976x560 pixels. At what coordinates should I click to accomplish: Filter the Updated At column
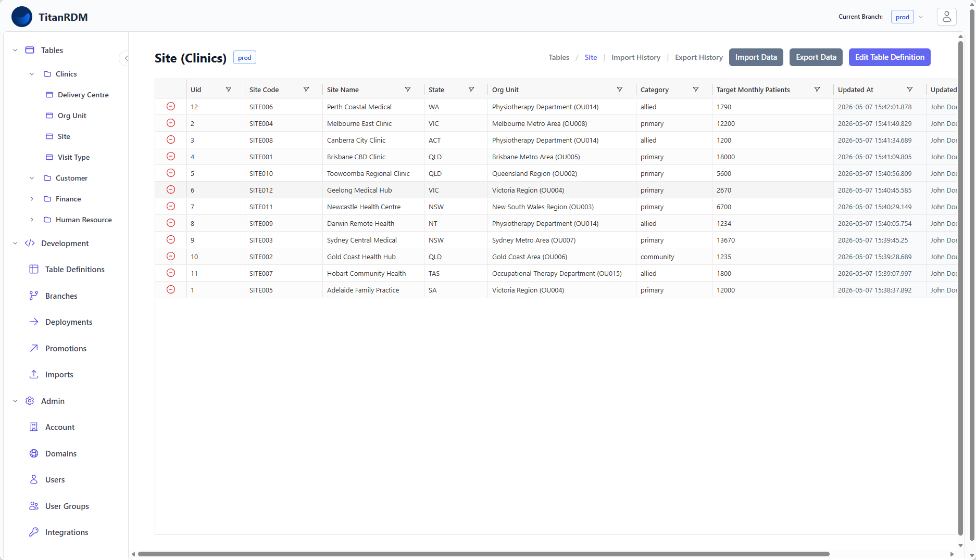click(x=910, y=90)
